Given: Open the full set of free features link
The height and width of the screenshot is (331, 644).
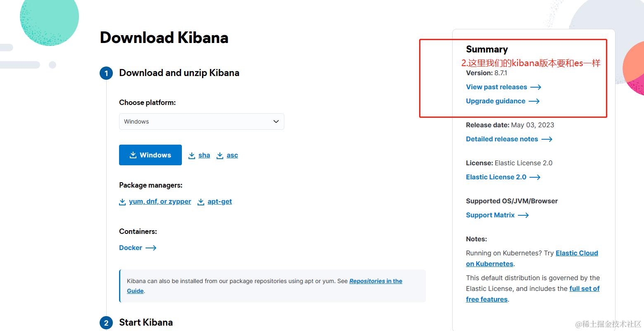Looking at the screenshot, I should coord(584,289).
